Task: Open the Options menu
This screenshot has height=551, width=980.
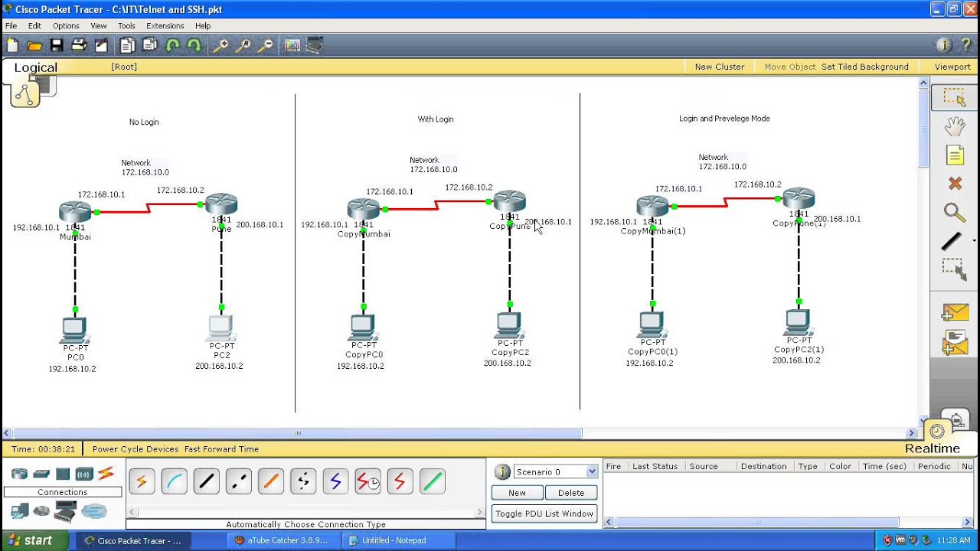Action: [66, 26]
